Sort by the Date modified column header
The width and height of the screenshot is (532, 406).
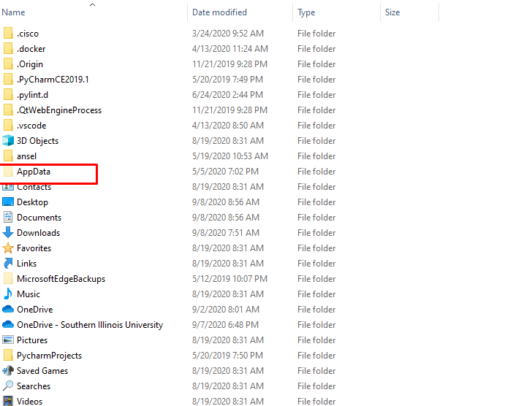(219, 12)
